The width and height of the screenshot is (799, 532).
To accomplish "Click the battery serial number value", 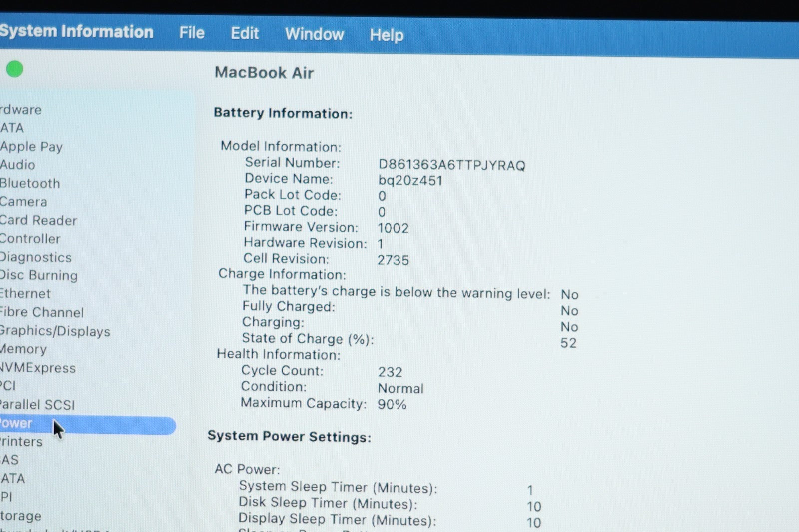I will 451,165.
